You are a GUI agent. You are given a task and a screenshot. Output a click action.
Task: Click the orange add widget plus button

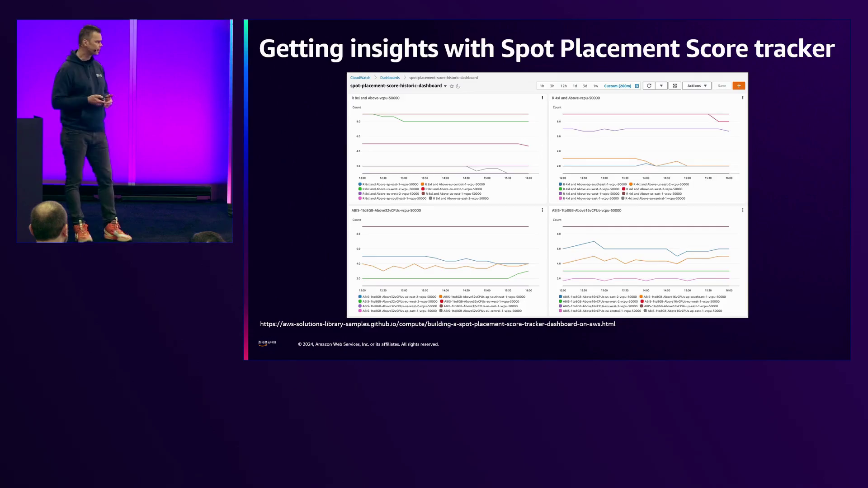point(739,86)
